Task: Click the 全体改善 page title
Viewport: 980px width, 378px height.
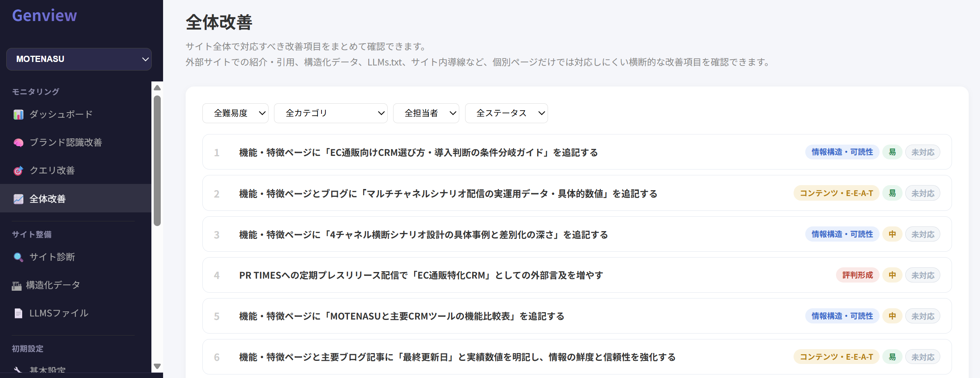Action: (219, 22)
